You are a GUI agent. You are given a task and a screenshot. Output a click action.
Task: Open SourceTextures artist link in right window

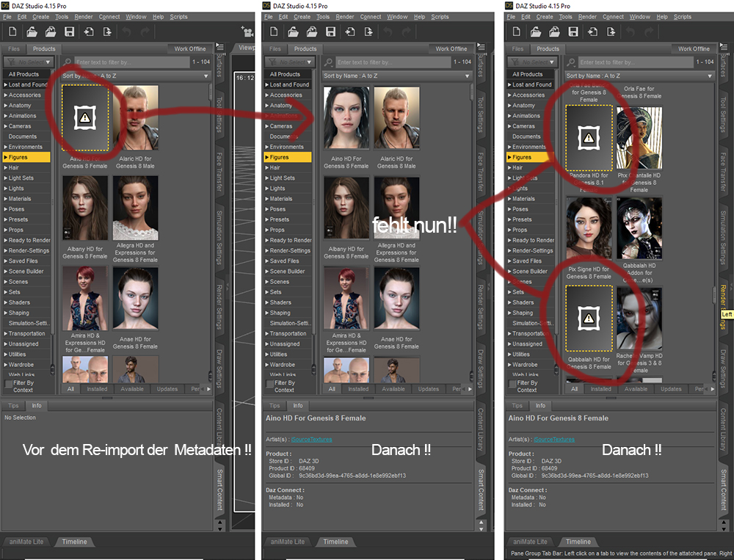(553, 439)
